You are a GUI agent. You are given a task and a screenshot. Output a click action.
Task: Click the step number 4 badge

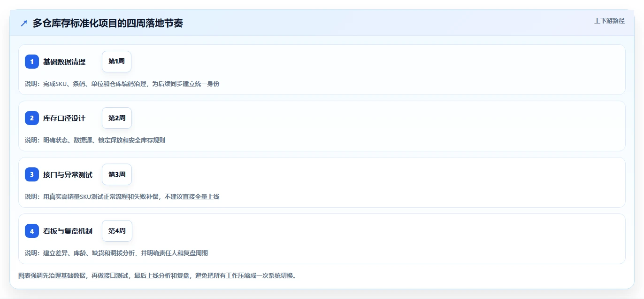[x=32, y=231]
